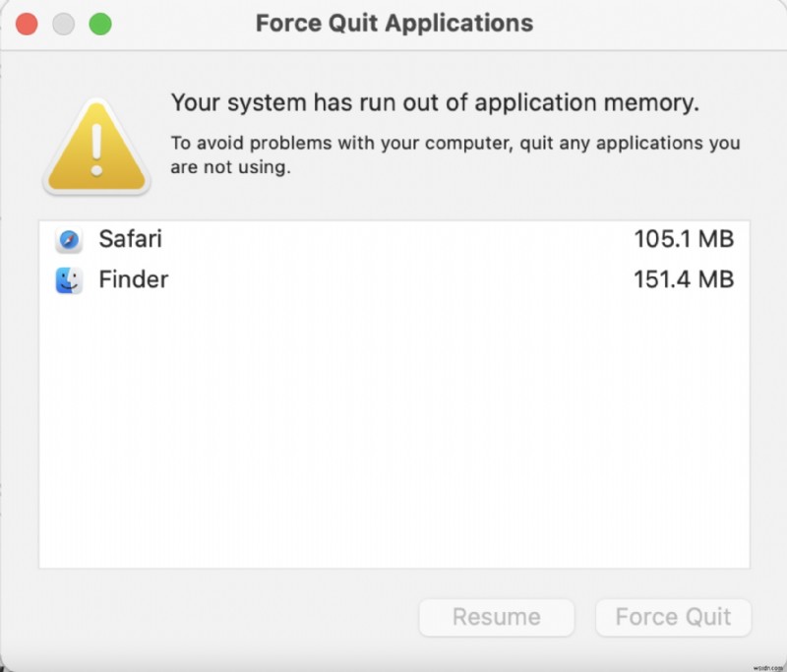Click the Finder app icon
787x672 pixels.
(x=68, y=279)
